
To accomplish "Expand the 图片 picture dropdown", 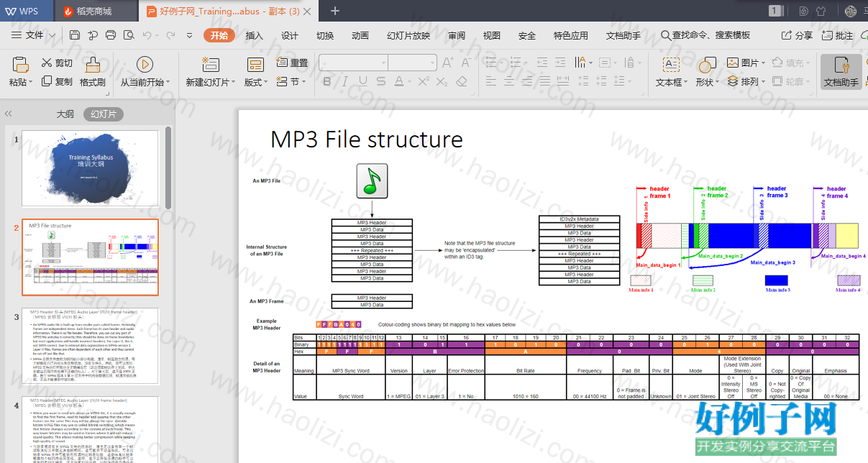I will point(763,63).
